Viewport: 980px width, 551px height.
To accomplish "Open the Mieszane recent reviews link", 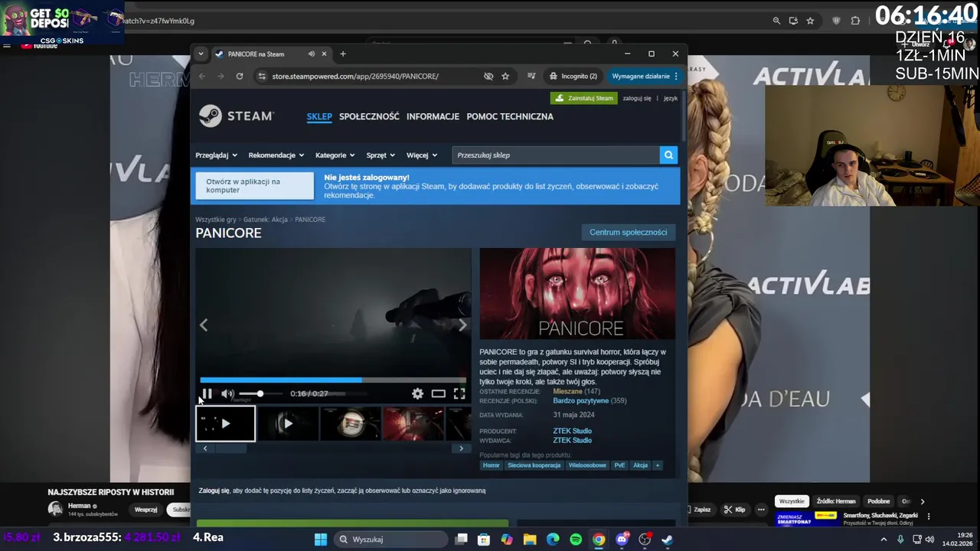I will [x=567, y=391].
